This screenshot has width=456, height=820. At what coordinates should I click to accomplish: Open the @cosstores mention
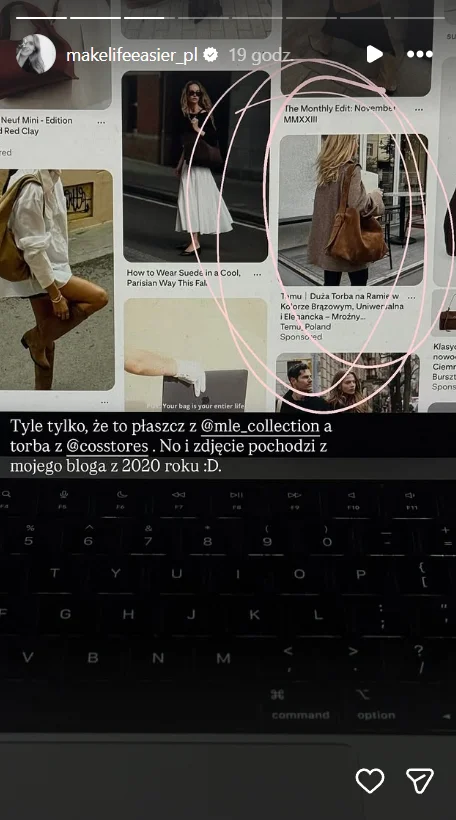click(107, 447)
